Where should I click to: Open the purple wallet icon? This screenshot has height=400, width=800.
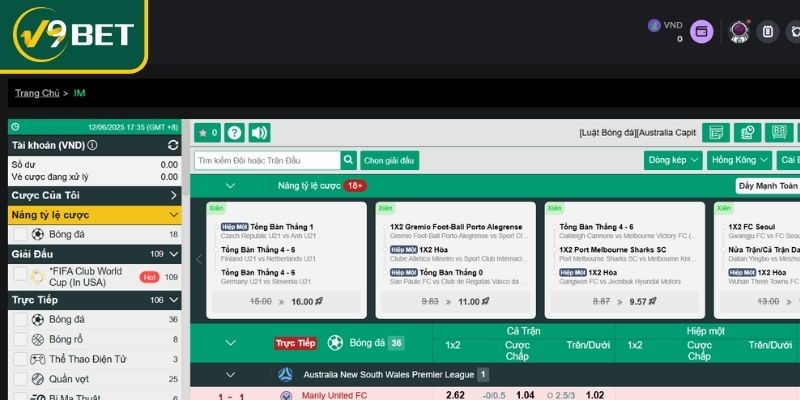click(702, 32)
